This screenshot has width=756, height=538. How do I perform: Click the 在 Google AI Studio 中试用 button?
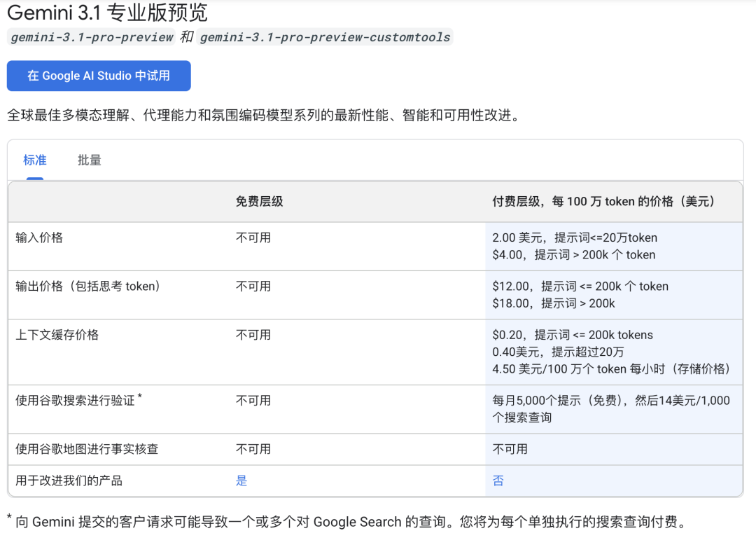click(x=98, y=76)
